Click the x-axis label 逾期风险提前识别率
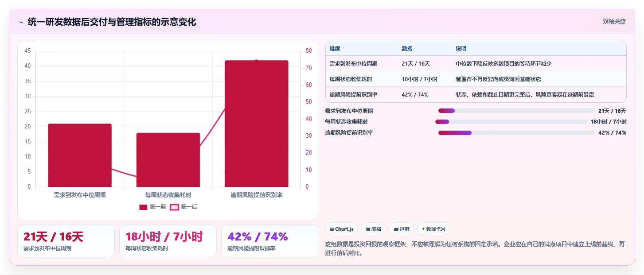Image resolution: width=644 pixels, height=275 pixels. 257,195
